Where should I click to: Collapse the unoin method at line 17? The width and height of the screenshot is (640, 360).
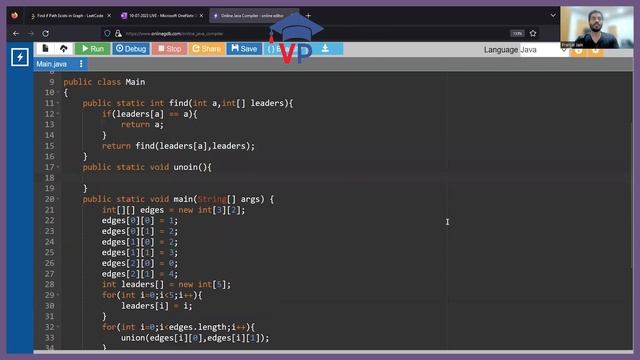(x=58, y=167)
